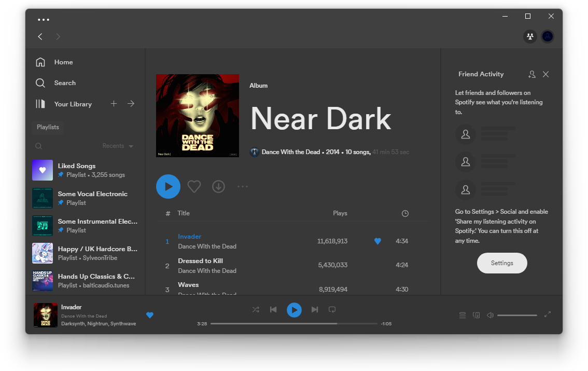Open Liked Songs playlist
The height and width of the screenshot is (371, 588).
pyautogui.click(x=85, y=170)
